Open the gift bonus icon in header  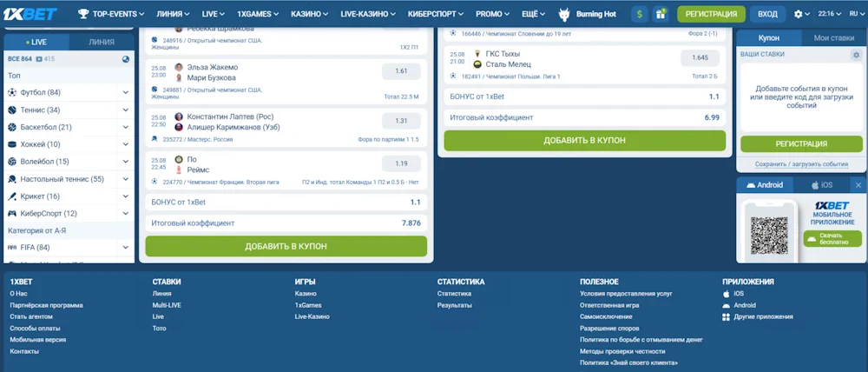coord(661,14)
